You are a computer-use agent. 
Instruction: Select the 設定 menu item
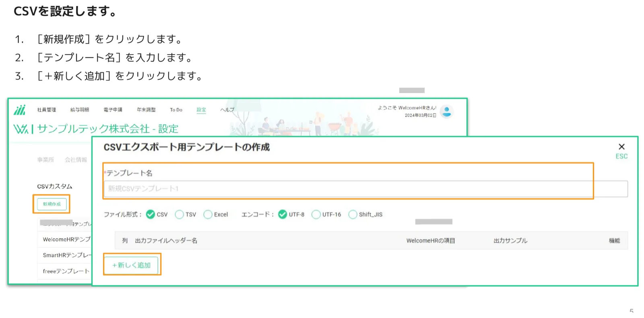(x=201, y=110)
